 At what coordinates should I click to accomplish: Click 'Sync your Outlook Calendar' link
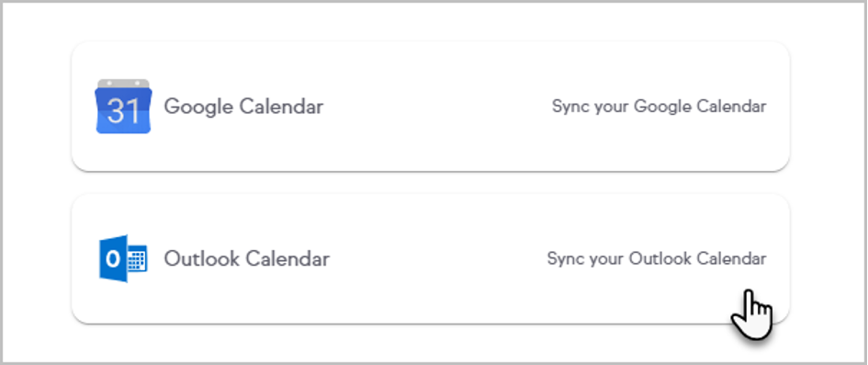click(x=657, y=258)
